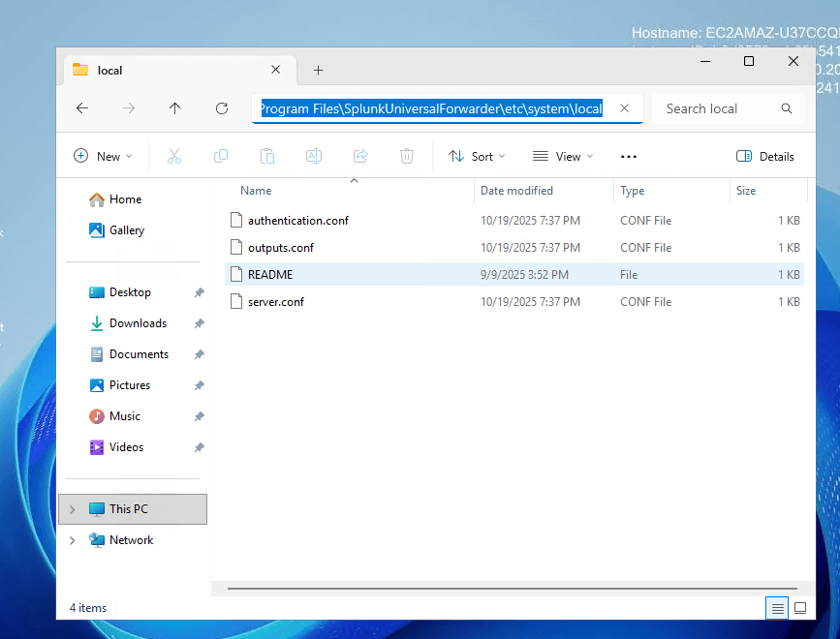Click the Rename icon in toolbar
This screenshot has height=639, width=840.
[x=314, y=156]
